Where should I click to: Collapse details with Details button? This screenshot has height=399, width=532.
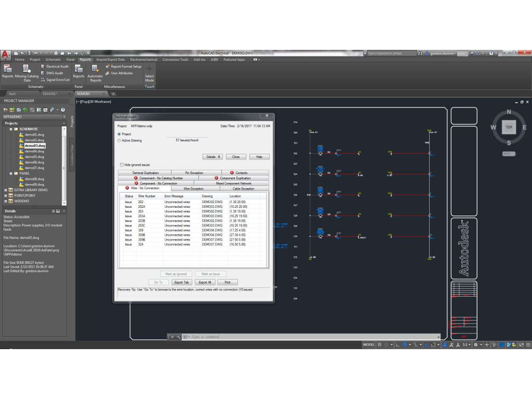pos(212,157)
